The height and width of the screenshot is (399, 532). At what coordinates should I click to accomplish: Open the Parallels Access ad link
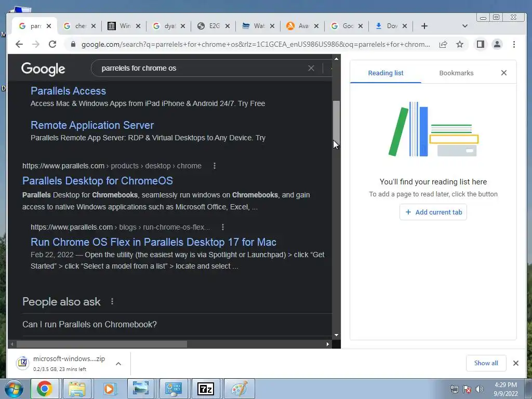pyautogui.click(x=68, y=91)
